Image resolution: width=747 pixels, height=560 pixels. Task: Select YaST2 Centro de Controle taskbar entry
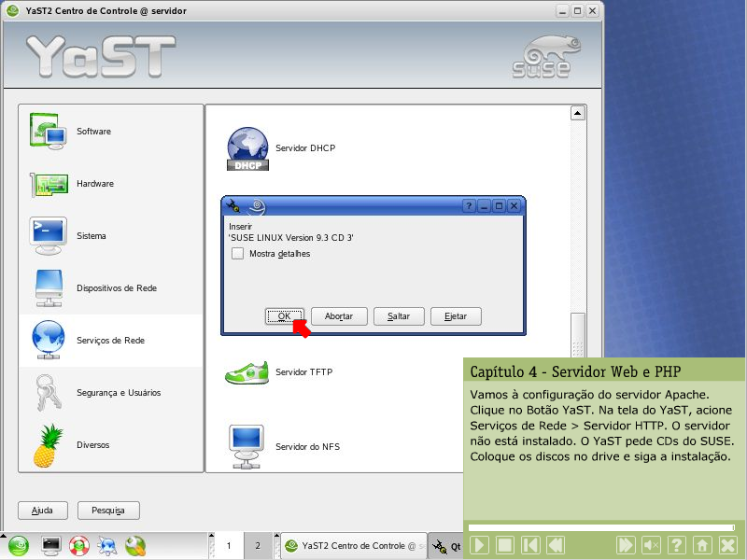[x=353, y=546]
